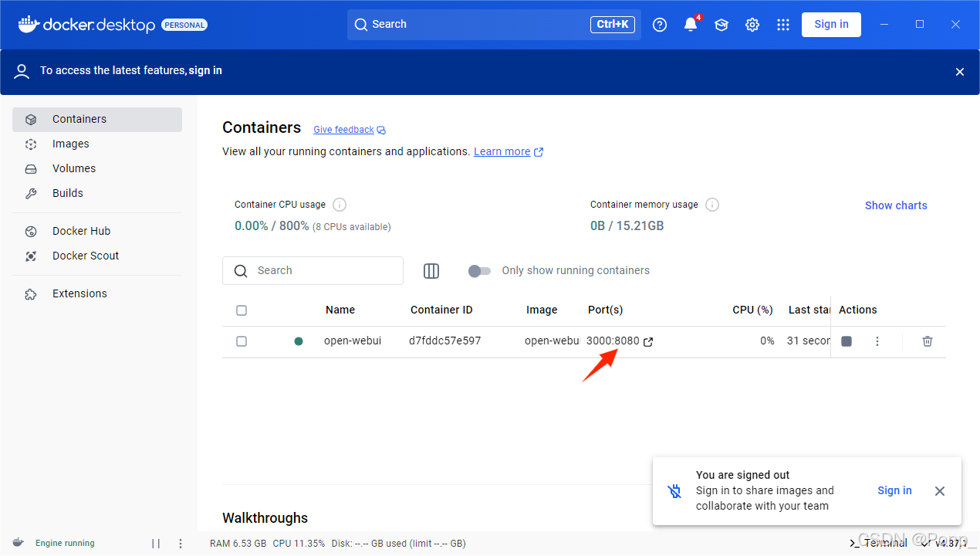Viewport: 980px width, 556px height.
Task: Open Settings gear icon in header
Action: (752, 25)
